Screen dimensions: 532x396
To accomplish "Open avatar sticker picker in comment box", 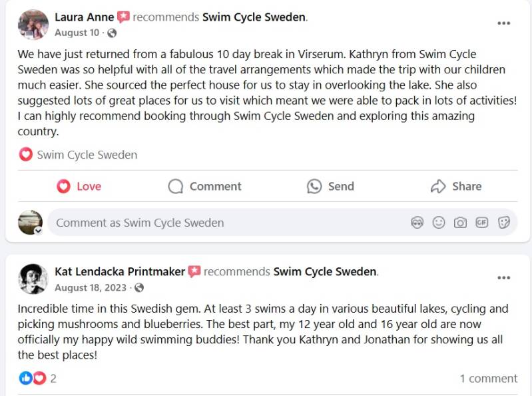I will (x=417, y=223).
